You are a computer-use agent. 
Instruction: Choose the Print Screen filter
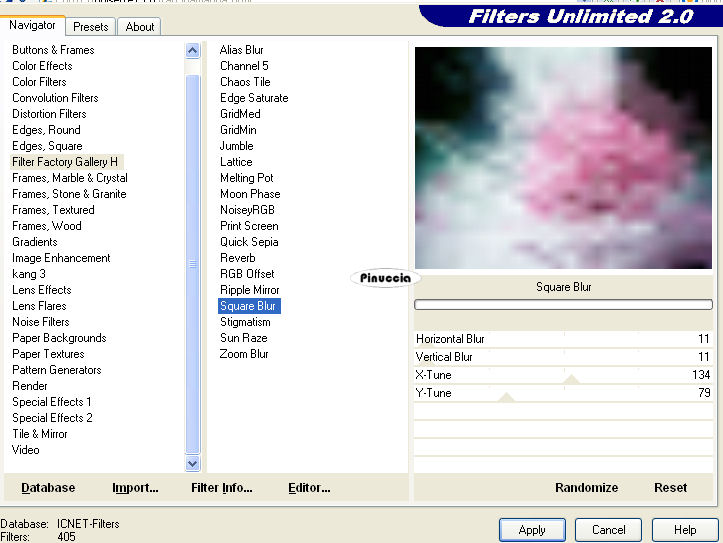[249, 226]
